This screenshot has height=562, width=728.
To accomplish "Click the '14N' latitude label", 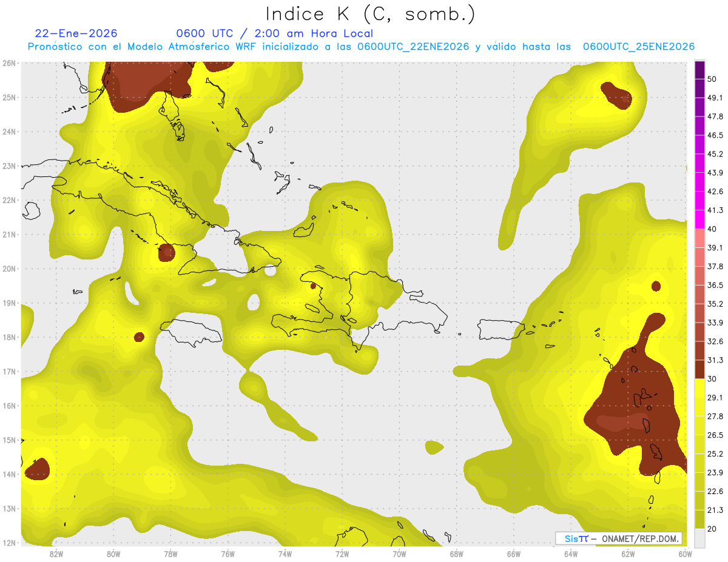I will click(x=8, y=474).
